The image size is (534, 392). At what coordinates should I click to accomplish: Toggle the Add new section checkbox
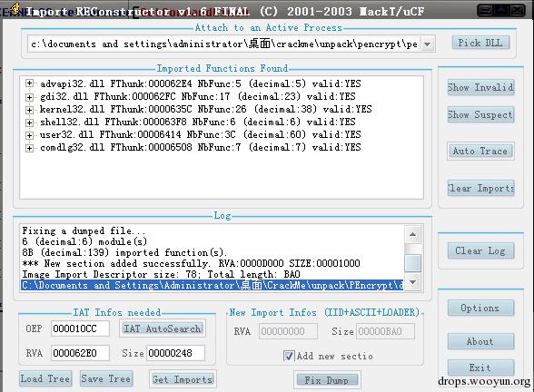(289, 357)
